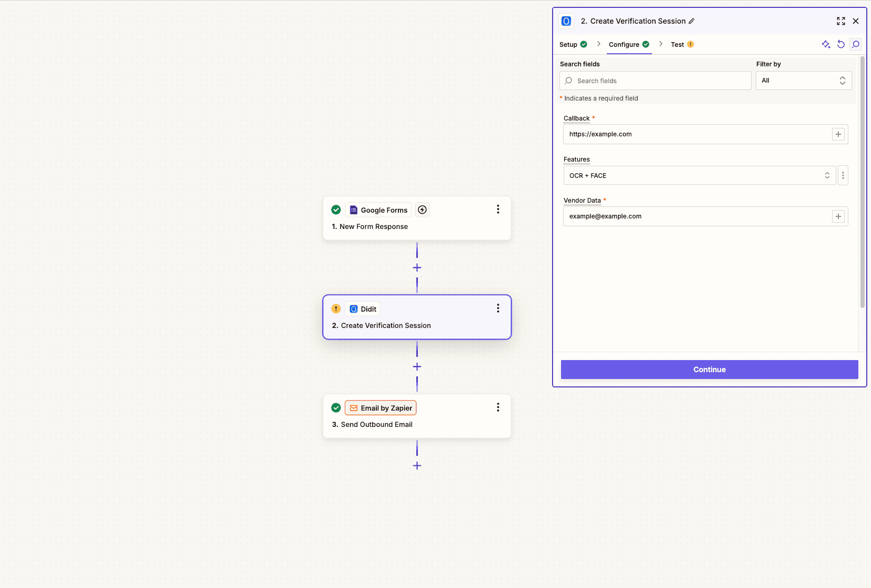The width and height of the screenshot is (871, 588).
Task: Open Create Verification Session step menu
Action: 498,308
